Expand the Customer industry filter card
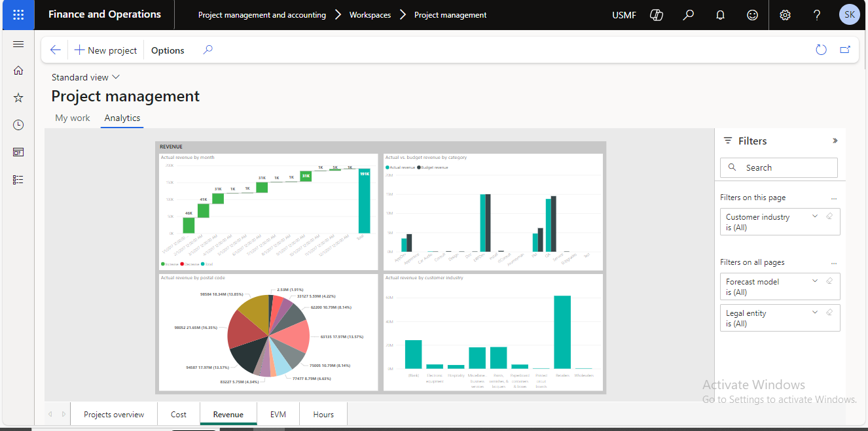The height and width of the screenshot is (431, 868). pyautogui.click(x=815, y=216)
